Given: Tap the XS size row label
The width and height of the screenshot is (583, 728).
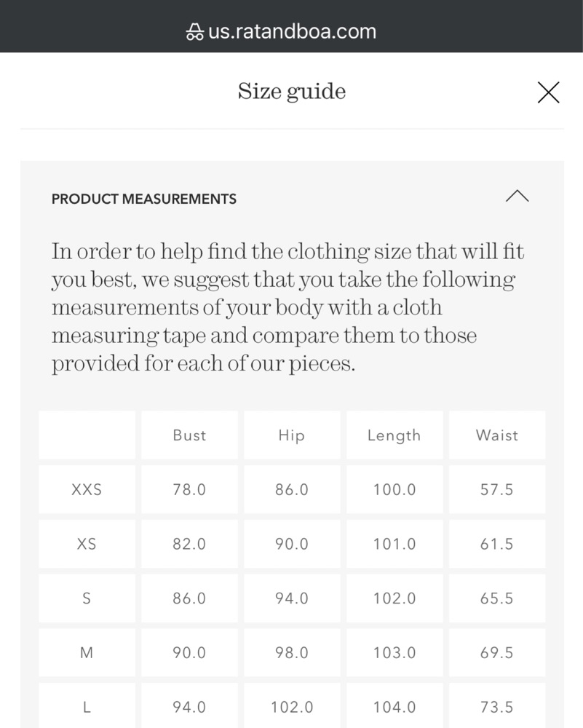Looking at the screenshot, I should pos(87,544).
